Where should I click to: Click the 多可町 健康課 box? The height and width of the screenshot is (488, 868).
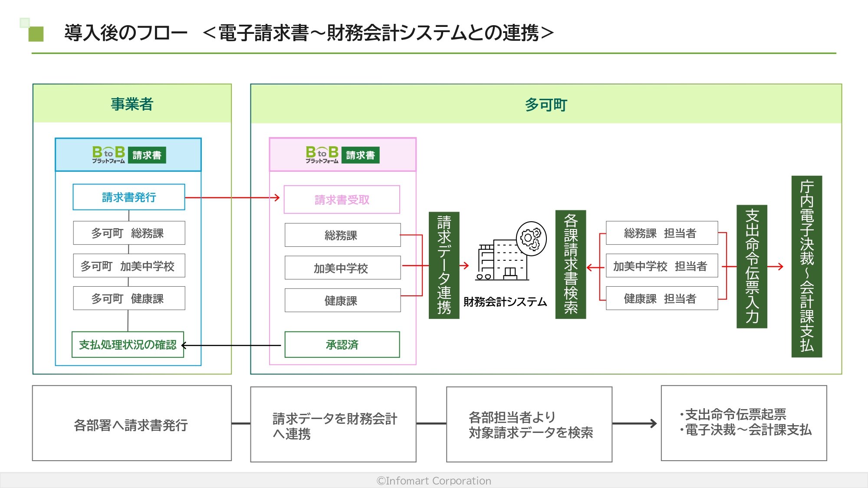click(x=129, y=298)
